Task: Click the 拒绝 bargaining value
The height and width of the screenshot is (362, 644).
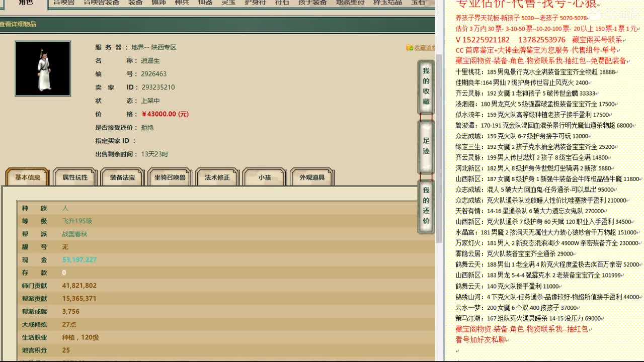Action: pyautogui.click(x=147, y=128)
